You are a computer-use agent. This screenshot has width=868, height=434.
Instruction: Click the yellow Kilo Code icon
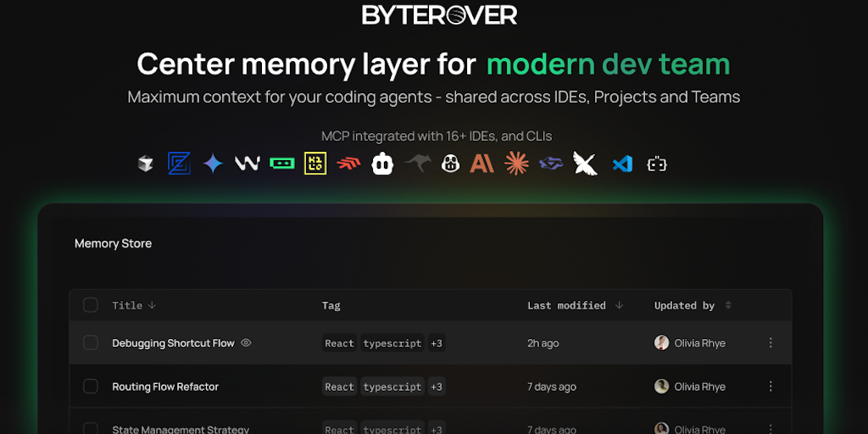pos(315,164)
